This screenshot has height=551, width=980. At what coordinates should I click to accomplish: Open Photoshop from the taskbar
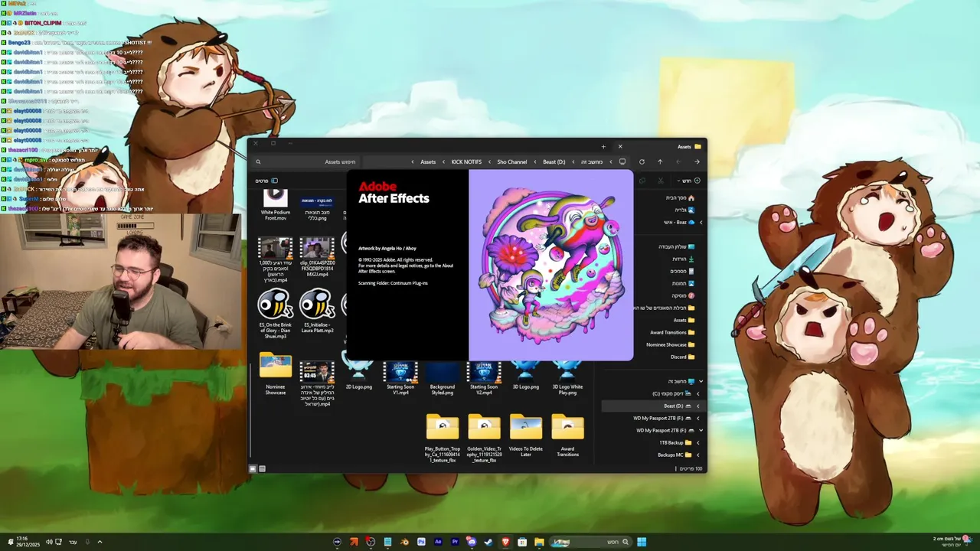421,542
